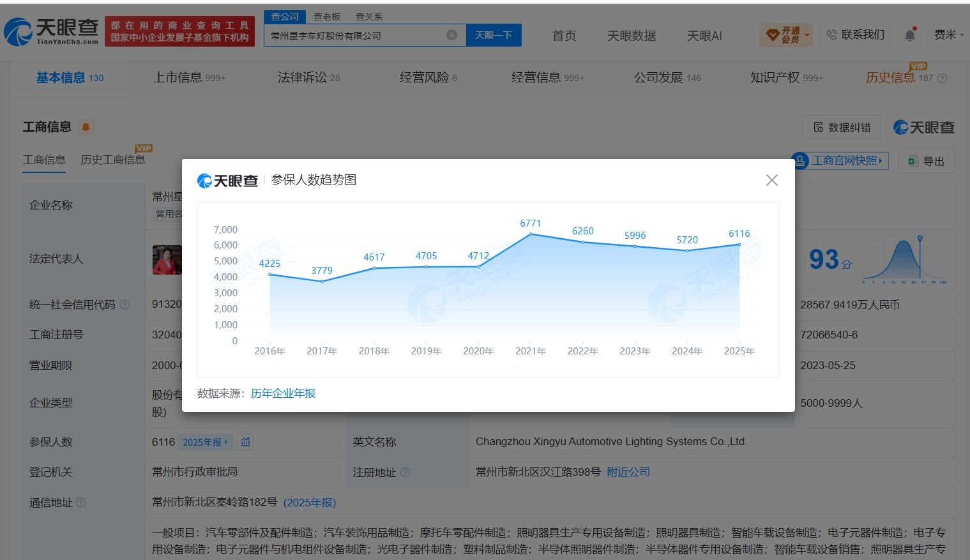Open the 工商信息 sub-tab
The image size is (970, 560).
[x=44, y=160]
